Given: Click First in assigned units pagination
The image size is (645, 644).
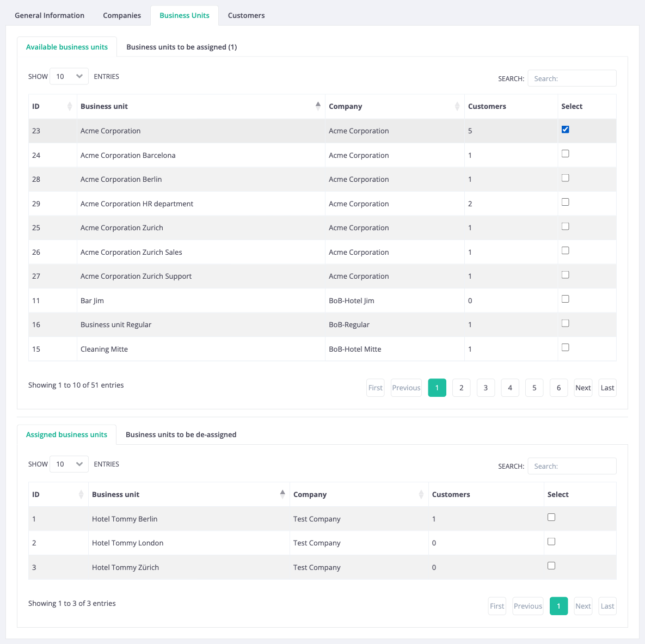Looking at the screenshot, I should 497,606.
